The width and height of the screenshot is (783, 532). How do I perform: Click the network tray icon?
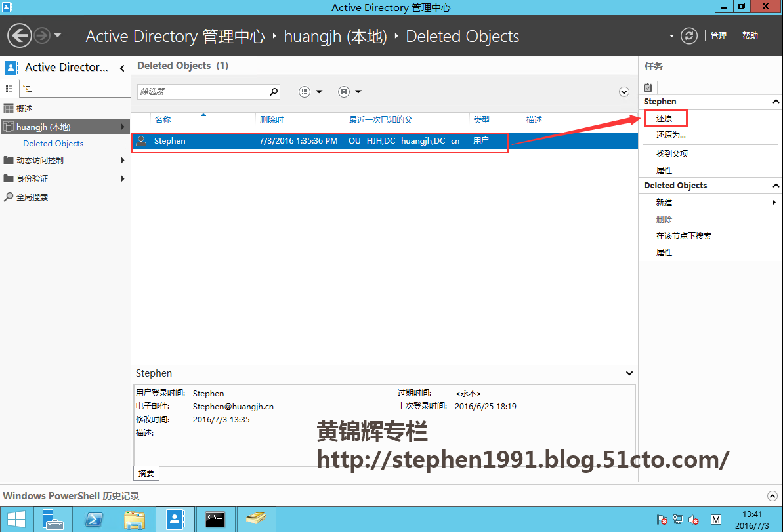point(677,520)
